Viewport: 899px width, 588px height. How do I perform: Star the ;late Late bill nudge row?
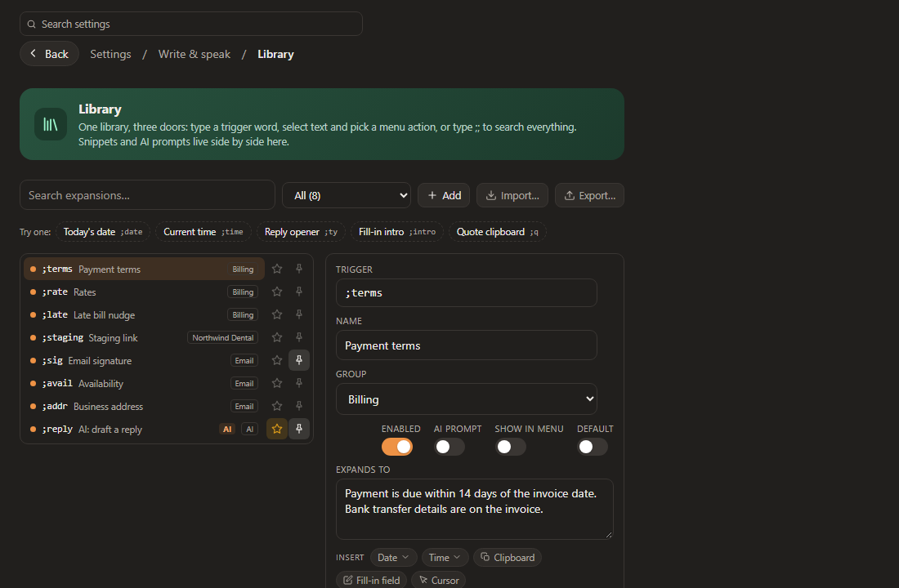[277, 314]
